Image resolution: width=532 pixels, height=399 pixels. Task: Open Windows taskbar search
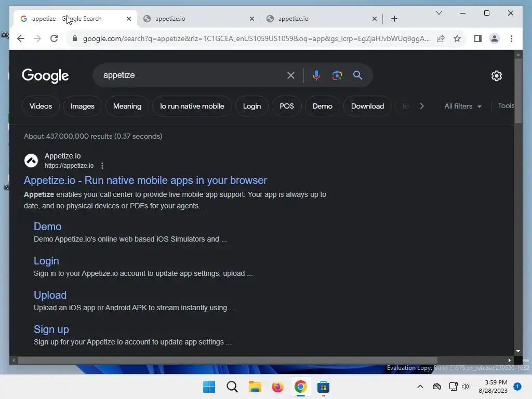[x=232, y=387]
